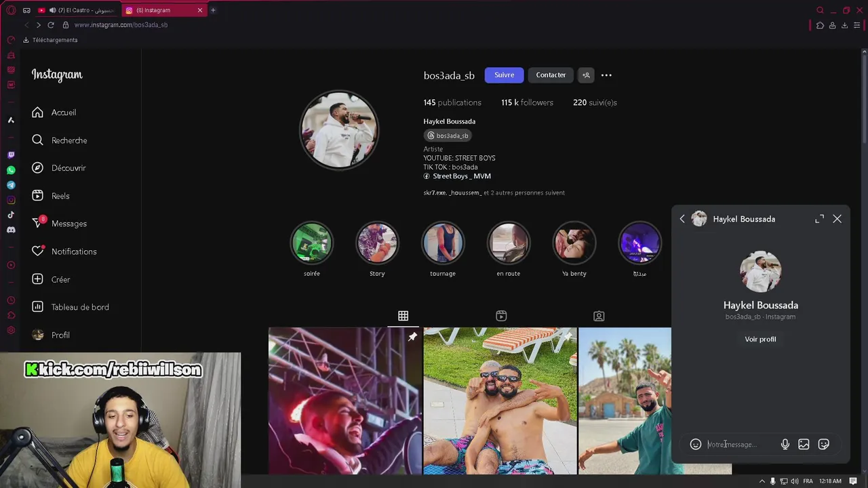This screenshot has width=868, height=488.
Task: Open Messages with unread badge
Action: 60,224
